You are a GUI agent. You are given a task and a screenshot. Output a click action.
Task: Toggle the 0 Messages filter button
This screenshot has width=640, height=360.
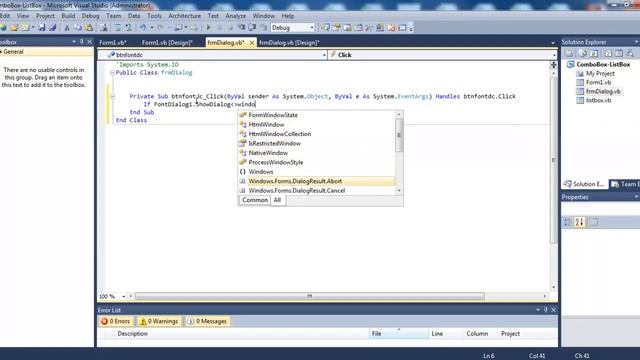coord(207,321)
